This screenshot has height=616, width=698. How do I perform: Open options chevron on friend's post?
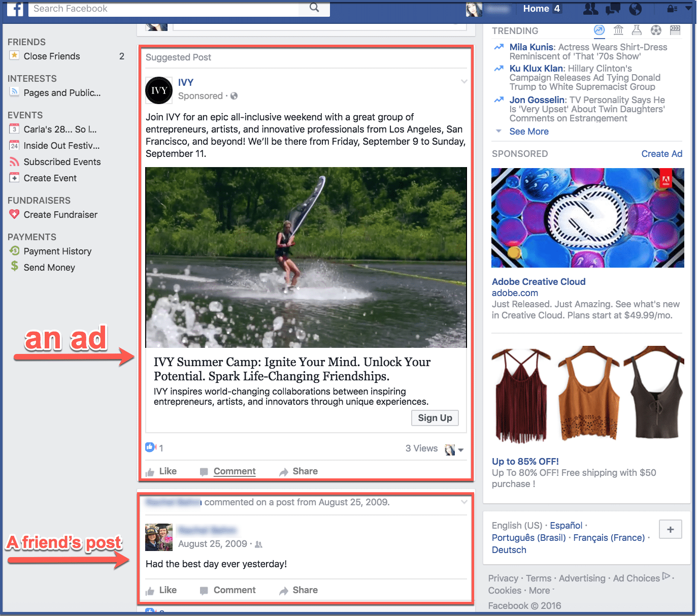tap(464, 502)
